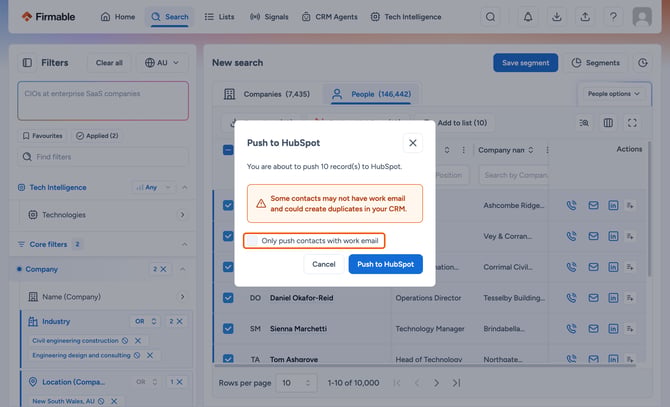Screen dimensions: 670x407
Task: Confirm Push to HubSpot button
Action: [x=385, y=264]
